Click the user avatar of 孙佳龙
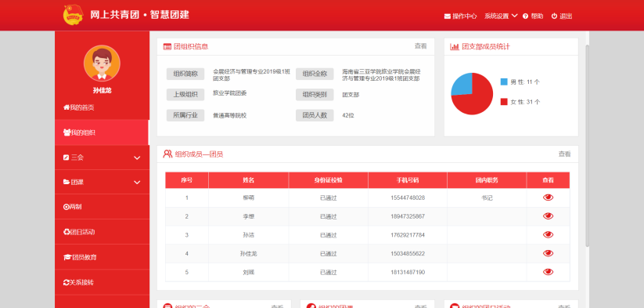This screenshot has height=308, width=644. (x=102, y=63)
